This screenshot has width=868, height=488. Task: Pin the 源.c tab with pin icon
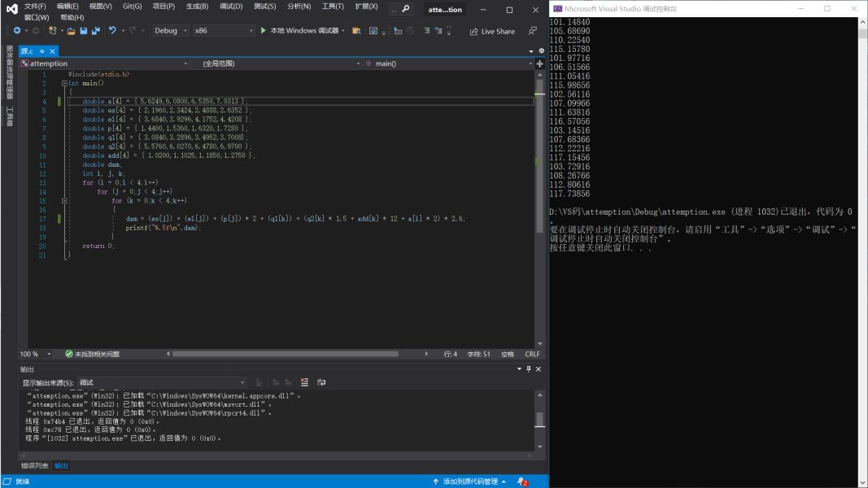(42, 51)
